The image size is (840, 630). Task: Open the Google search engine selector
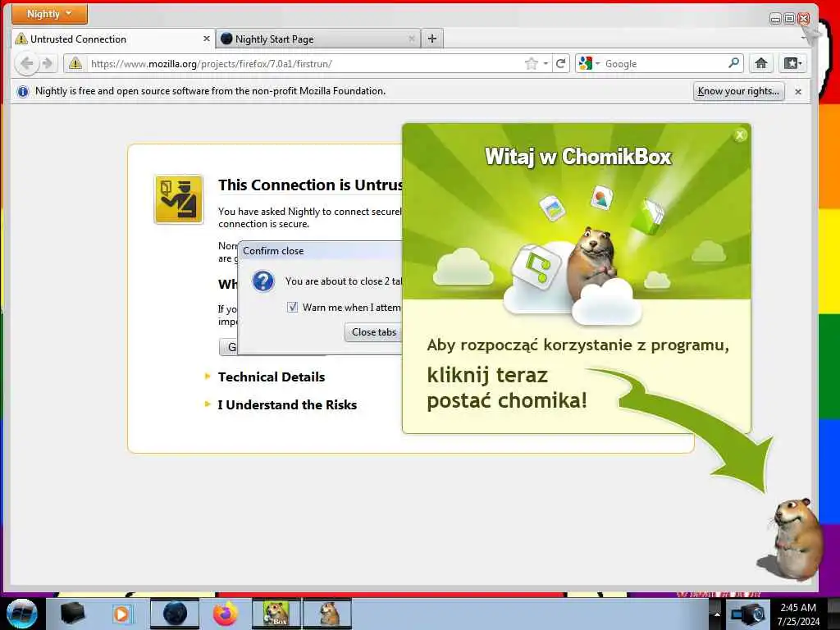(x=589, y=64)
